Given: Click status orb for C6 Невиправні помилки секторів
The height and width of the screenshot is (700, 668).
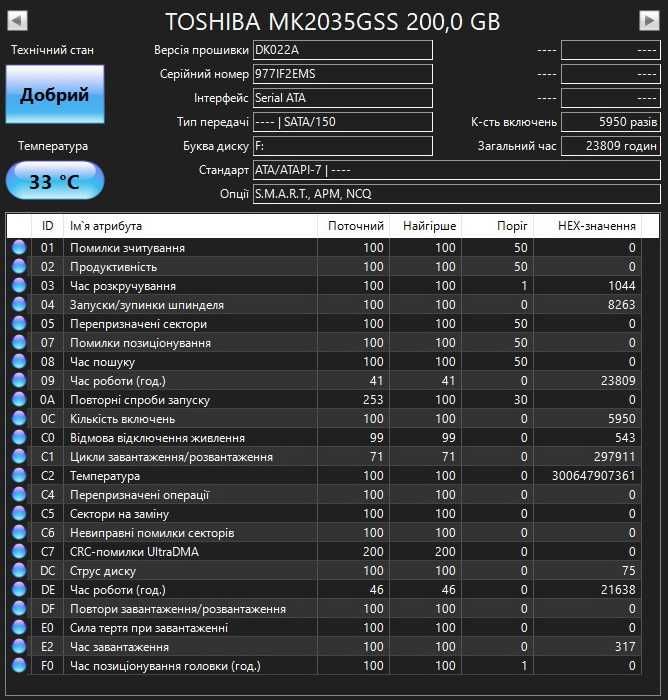Looking at the screenshot, I should [19, 533].
